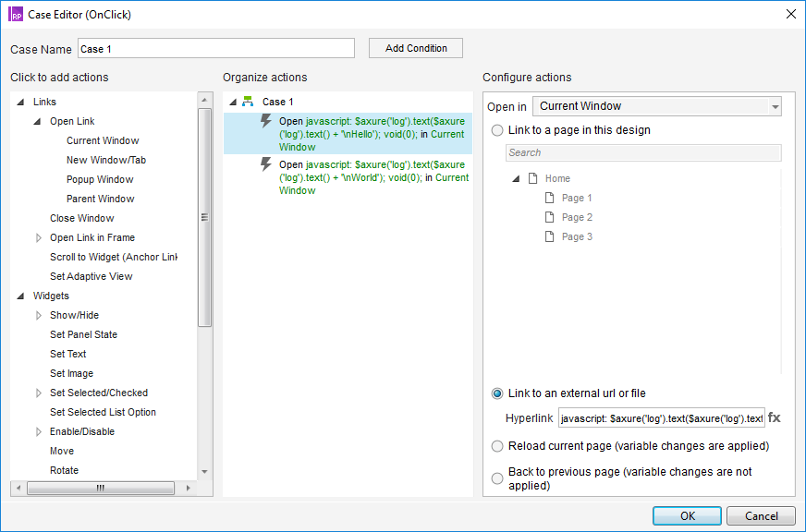Click the Home page icon in sitemap
The width and height of the screenshot is (806, 532).
[x=532, y=178]
